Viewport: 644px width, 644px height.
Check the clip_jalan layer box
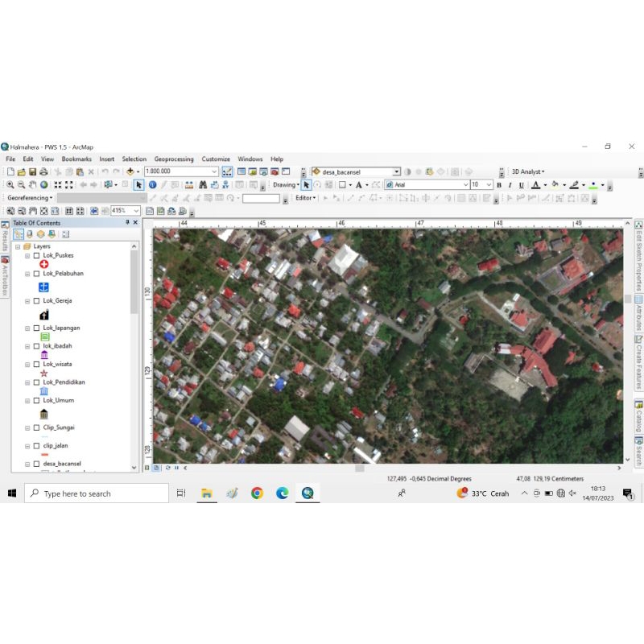[36, 445]
